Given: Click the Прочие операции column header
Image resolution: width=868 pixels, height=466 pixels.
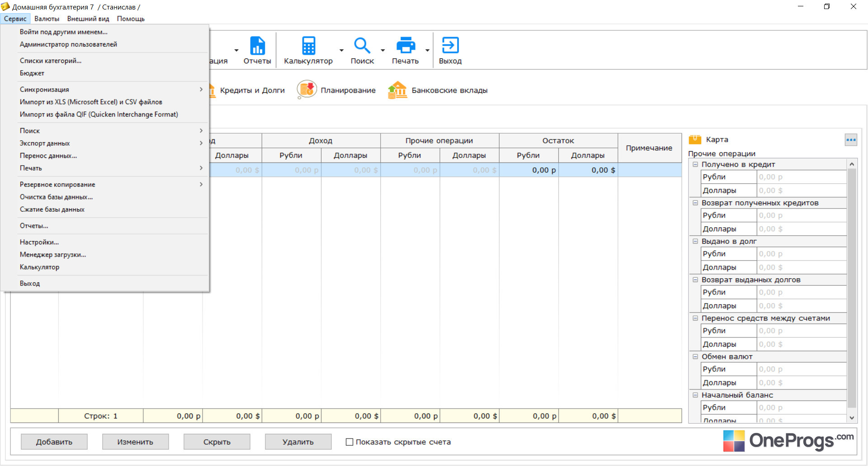Looking at the screenshot, I should [439, 141].
